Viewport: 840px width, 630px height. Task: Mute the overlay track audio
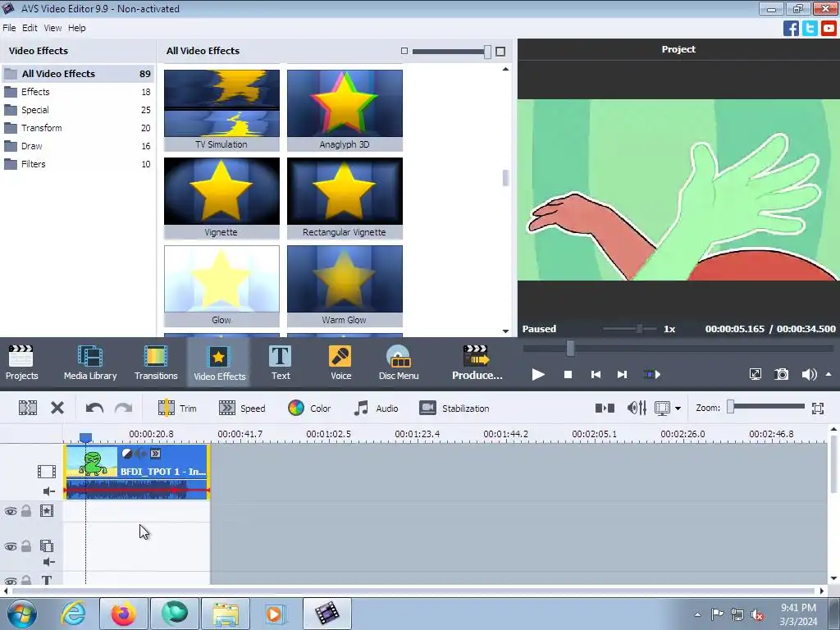[x=48, y=562]
